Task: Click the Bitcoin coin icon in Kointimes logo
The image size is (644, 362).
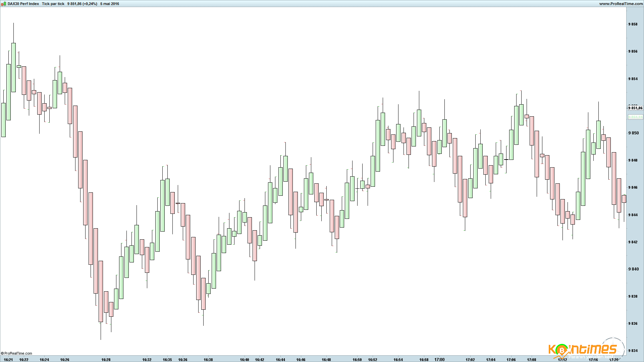Action: tap(561, 350)
